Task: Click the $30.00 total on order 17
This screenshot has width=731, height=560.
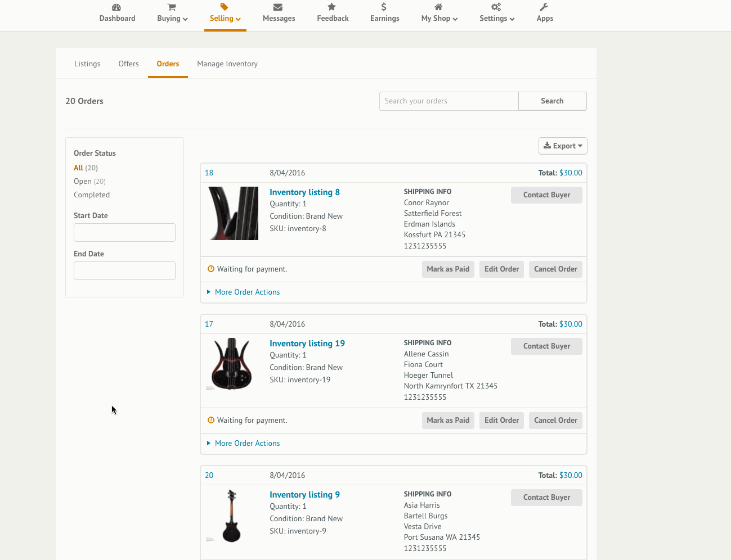Action: [571, 324]
